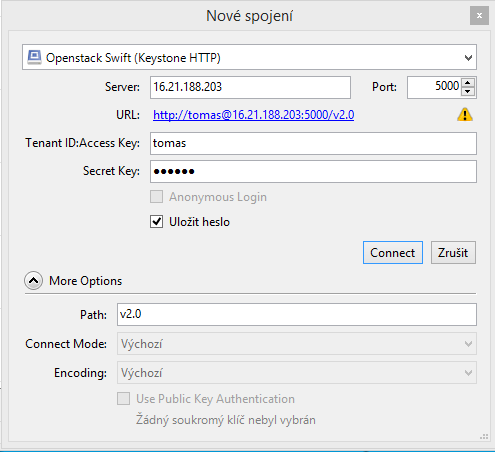Click the Zrušit button
495x452 pixels.
453,253
